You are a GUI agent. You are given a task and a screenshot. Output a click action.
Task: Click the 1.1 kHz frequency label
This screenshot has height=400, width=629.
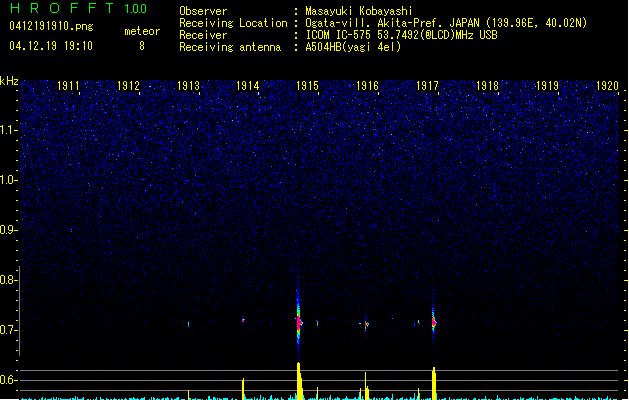click(x=8, y=130)
